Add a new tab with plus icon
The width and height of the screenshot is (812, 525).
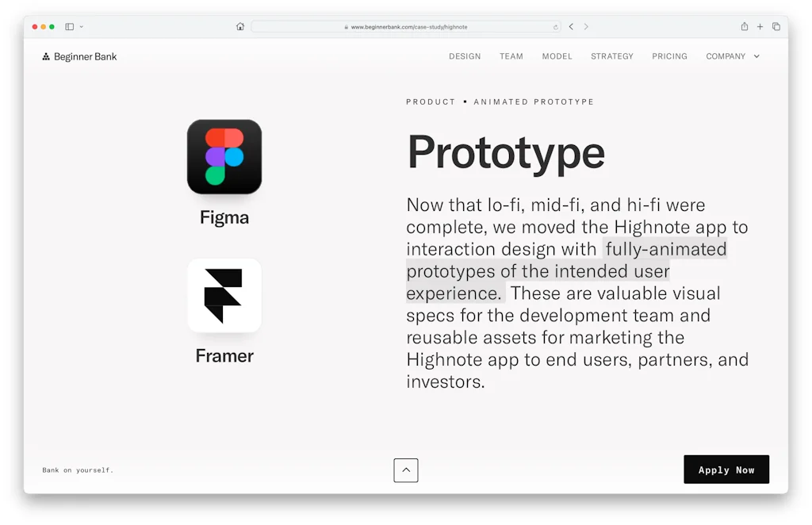point(760,26)
